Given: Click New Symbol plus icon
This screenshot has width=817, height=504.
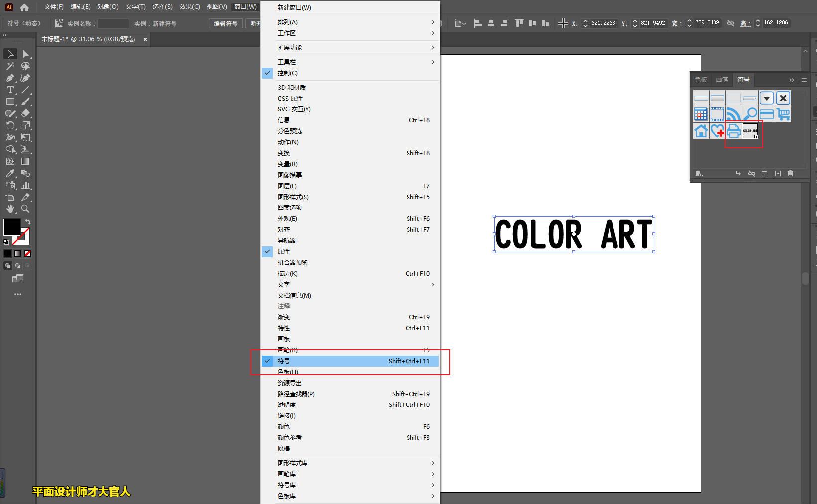Looking at the screenshot, I should click(778, 174).
